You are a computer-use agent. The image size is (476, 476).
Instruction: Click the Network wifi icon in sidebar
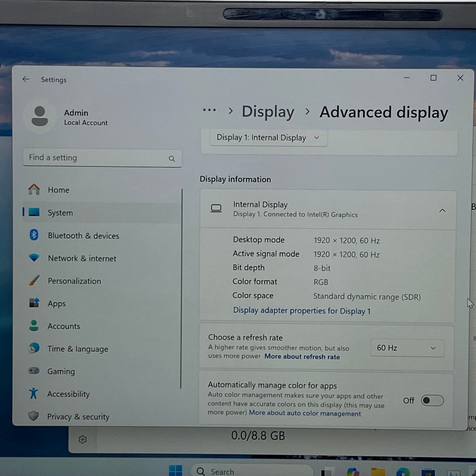tap(34, 258)
